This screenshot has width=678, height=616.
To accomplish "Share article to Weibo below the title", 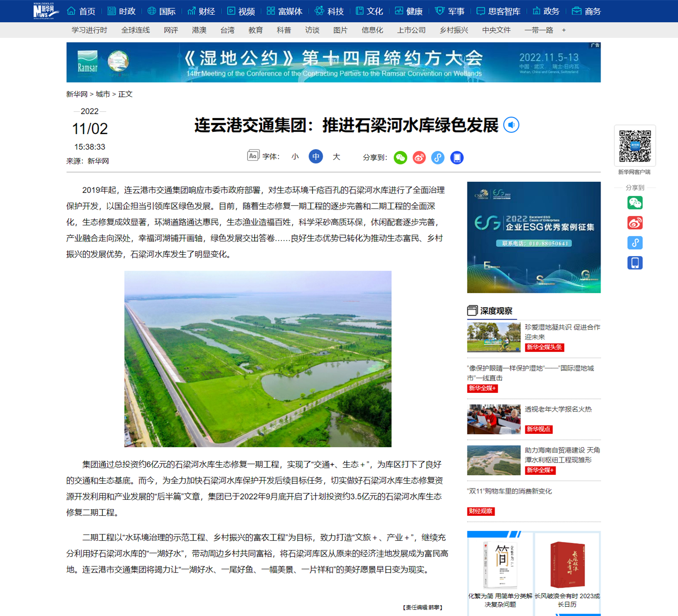I will point(419,158).
